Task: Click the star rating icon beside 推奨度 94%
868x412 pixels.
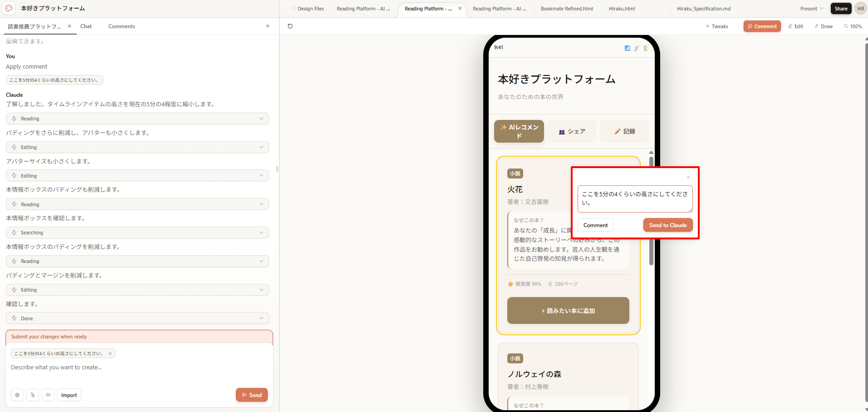Action: pyautogui.click(x=510, y=284)
